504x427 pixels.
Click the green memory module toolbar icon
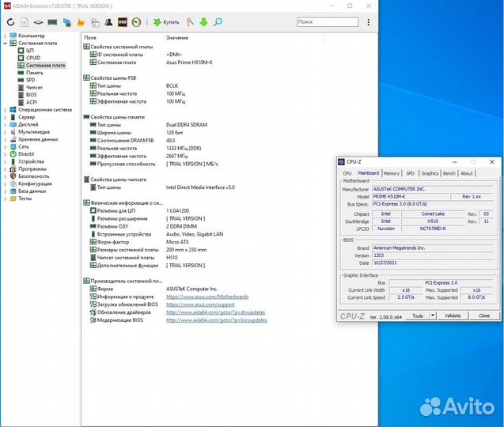tap(52, 22)
